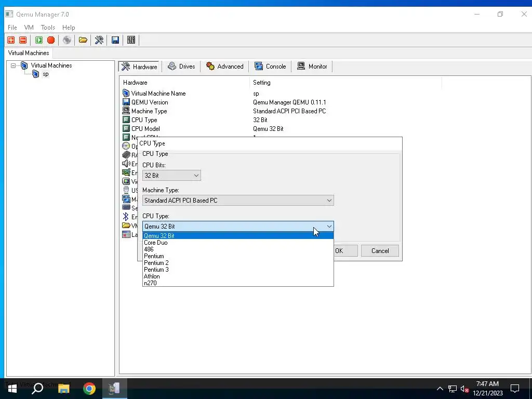
Task: Switch to the Monitor tab
Action: [x=312, y=66]
